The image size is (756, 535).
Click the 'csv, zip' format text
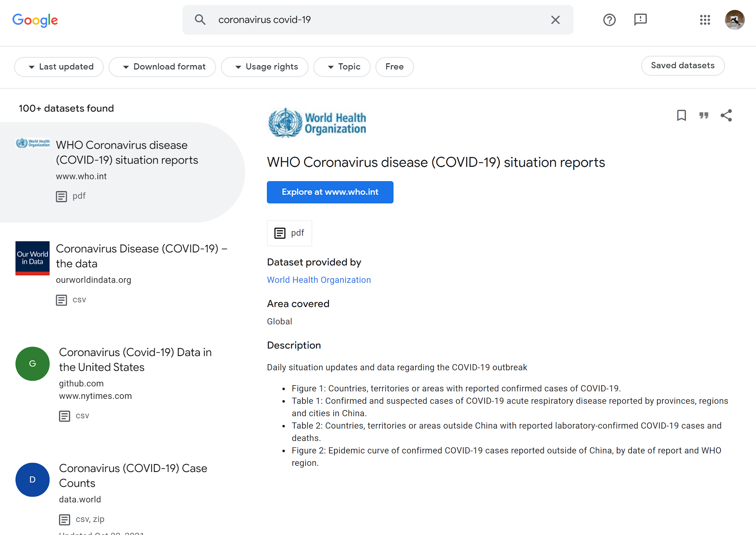click(90, 519)
